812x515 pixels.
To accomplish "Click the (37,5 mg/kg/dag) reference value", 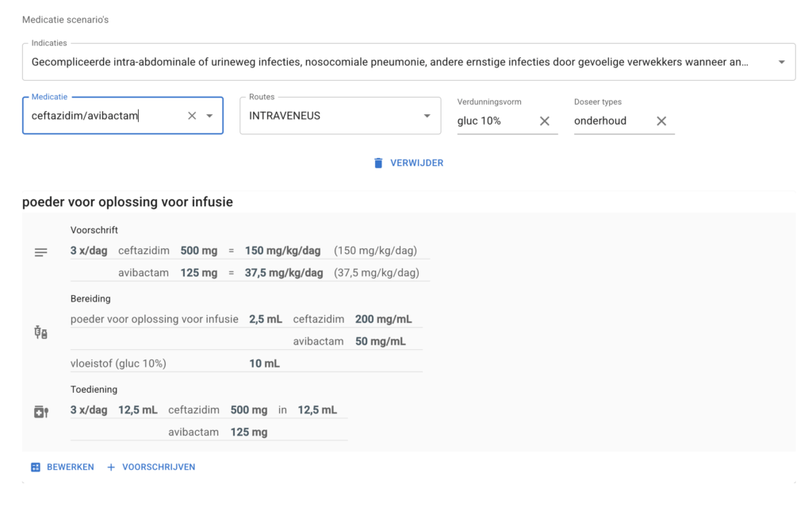I will coord(377,273).
